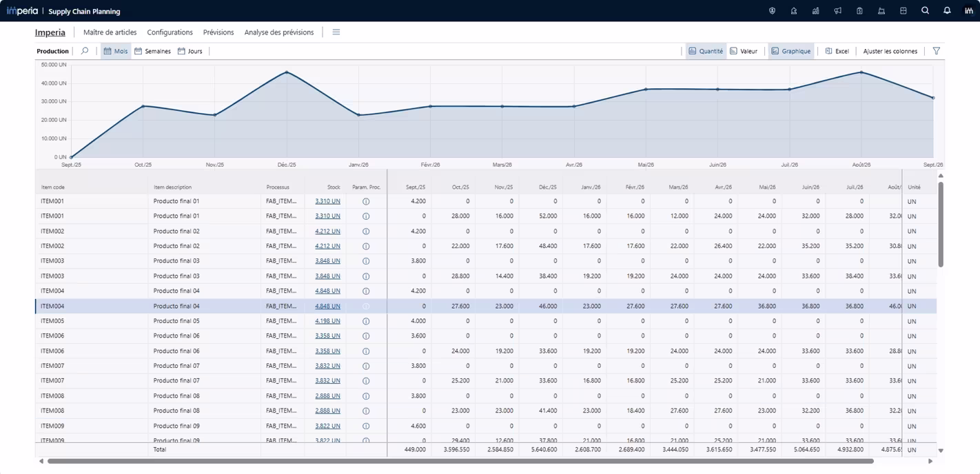
Task: Click info icon for ITEM005 row
Action: pos(366,321)
